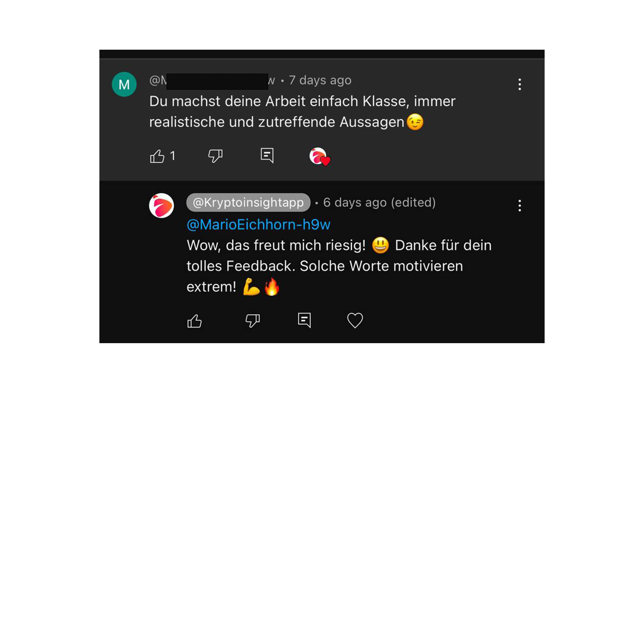This screenshot has width=644, height=644.
Task: Open three-dot menu for first comment
Action: 520,84
